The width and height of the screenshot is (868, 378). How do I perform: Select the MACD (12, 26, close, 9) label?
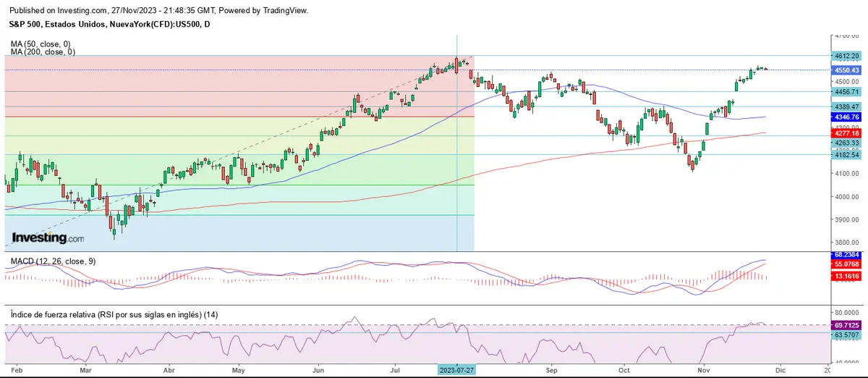pyautogui.click(x=54, y=261)
